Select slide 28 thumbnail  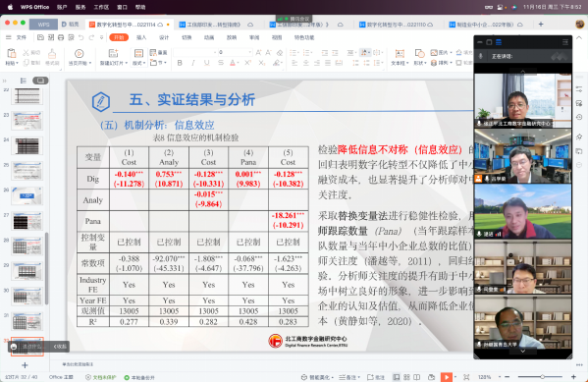(27, 246)
